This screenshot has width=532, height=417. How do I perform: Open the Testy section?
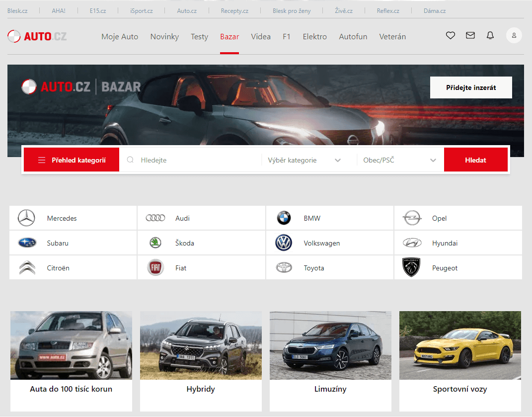tap(200, 37)
